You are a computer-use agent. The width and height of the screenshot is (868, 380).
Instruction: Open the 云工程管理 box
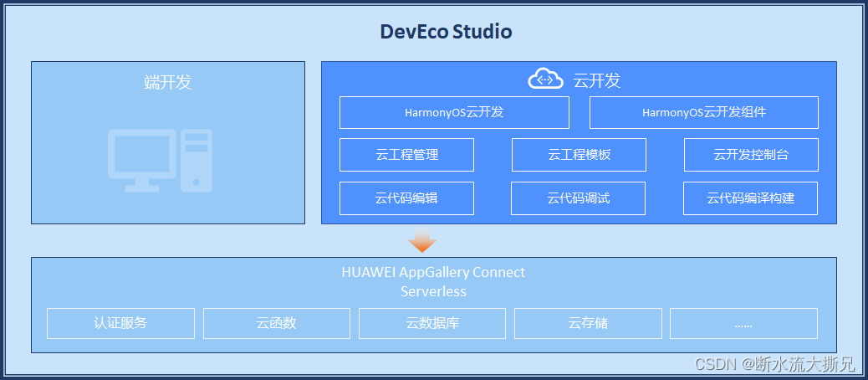[407, 155]
